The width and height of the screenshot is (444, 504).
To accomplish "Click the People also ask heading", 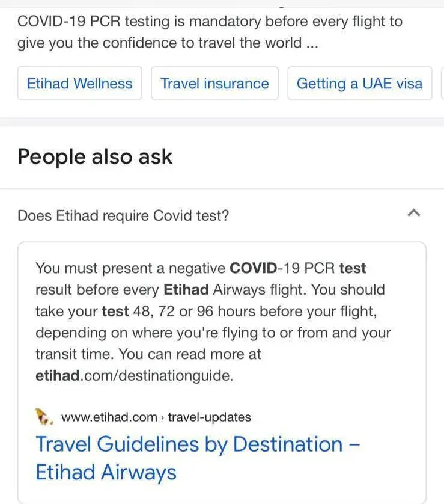I will tap(95, 156).
